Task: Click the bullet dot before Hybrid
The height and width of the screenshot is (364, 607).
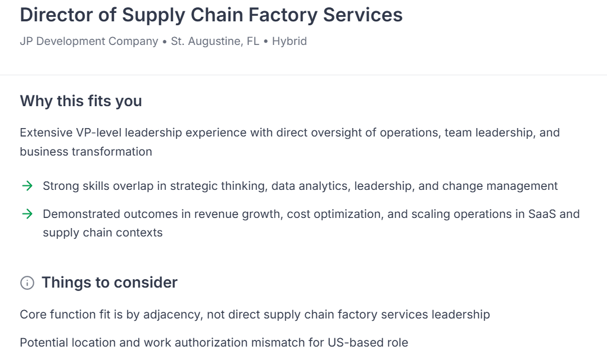Action: pos(266,42)
